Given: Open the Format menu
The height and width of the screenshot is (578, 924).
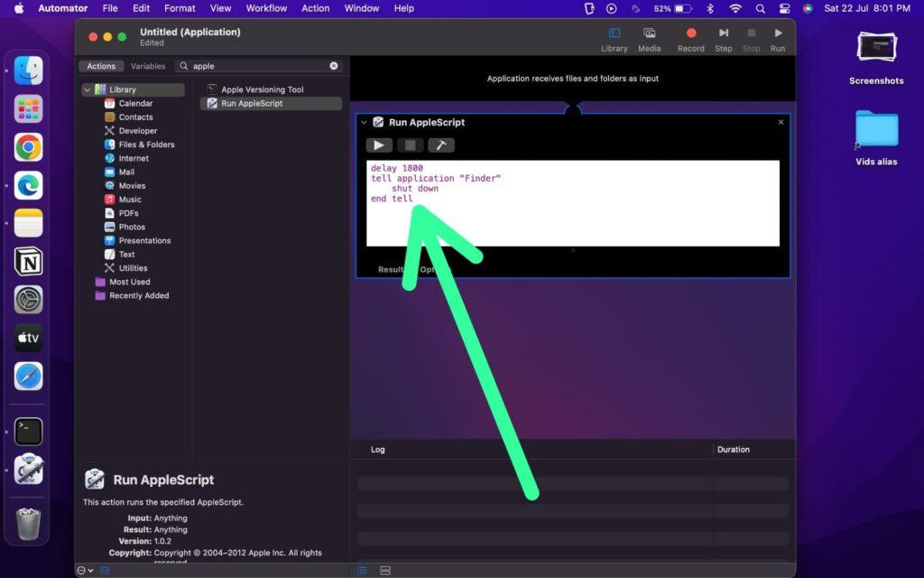Looking at the screenshot, I should 180,8.
